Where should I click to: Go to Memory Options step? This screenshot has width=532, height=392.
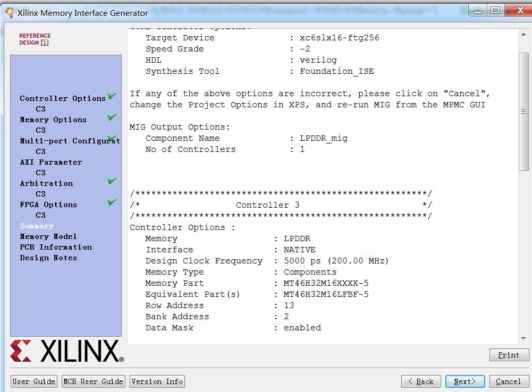[x=53, y=120]
